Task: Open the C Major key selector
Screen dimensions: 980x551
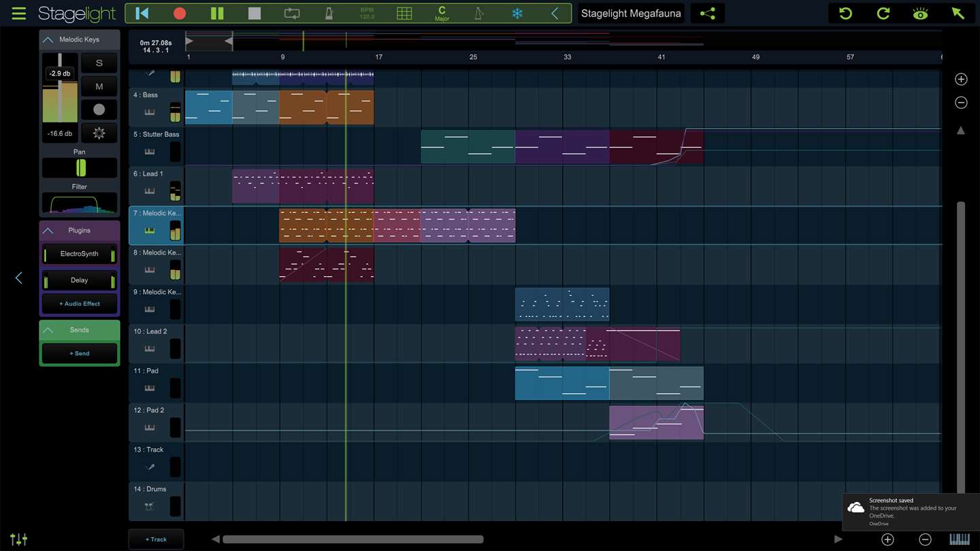Action: [442, 14]
